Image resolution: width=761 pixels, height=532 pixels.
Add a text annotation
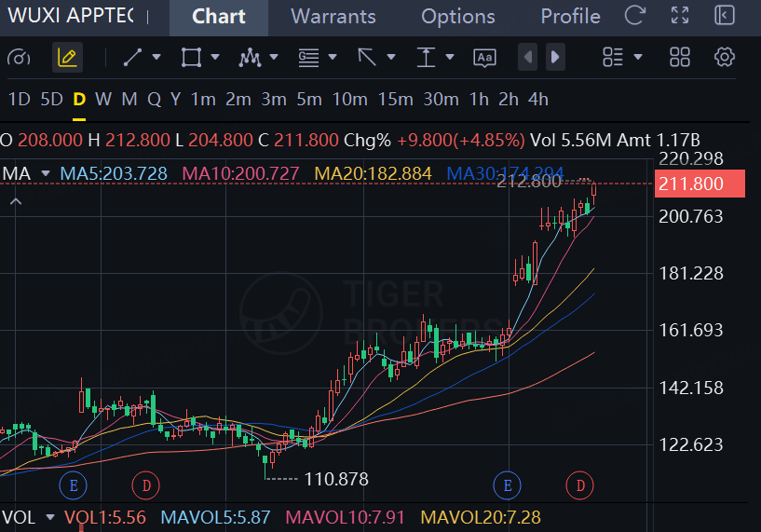click(484, 58)
